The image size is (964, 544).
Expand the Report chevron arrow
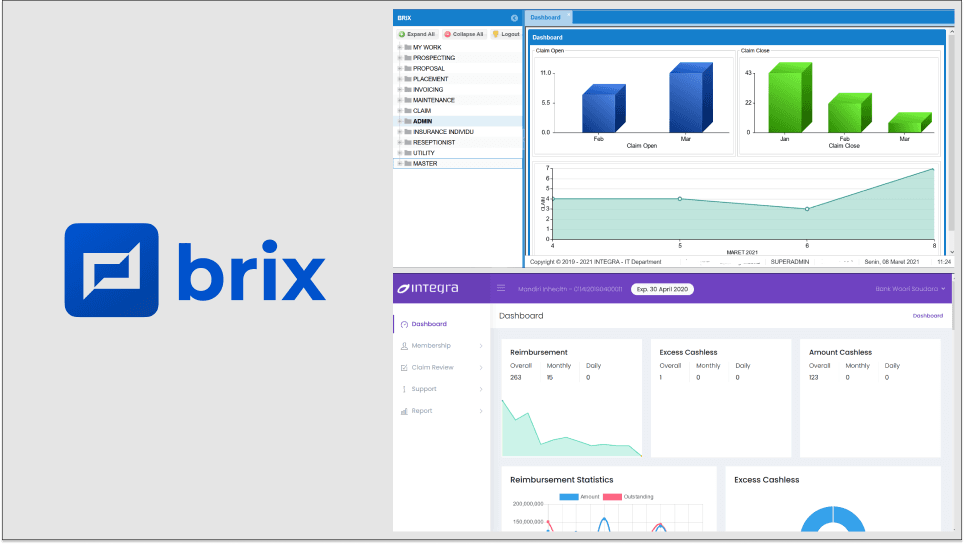click(481, 411)
